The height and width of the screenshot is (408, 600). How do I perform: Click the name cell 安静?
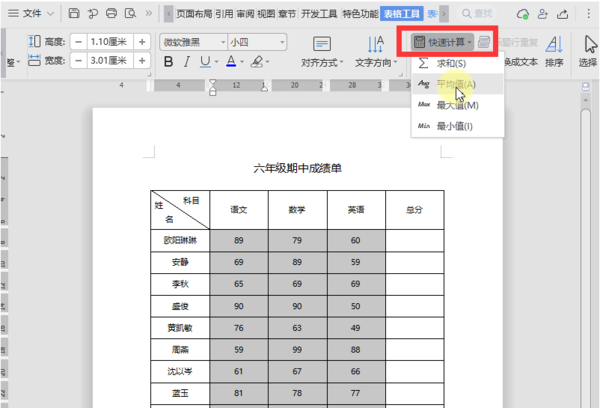click(x=180, y=262)
